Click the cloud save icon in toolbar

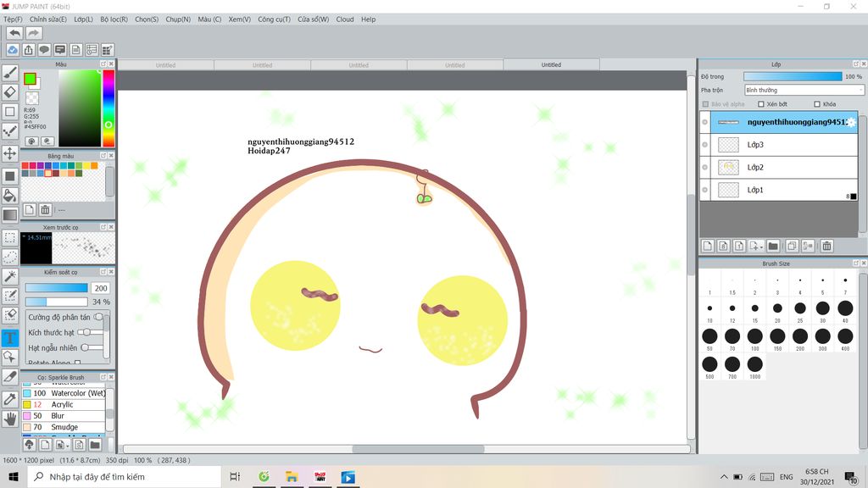click(x=13, y=50)
